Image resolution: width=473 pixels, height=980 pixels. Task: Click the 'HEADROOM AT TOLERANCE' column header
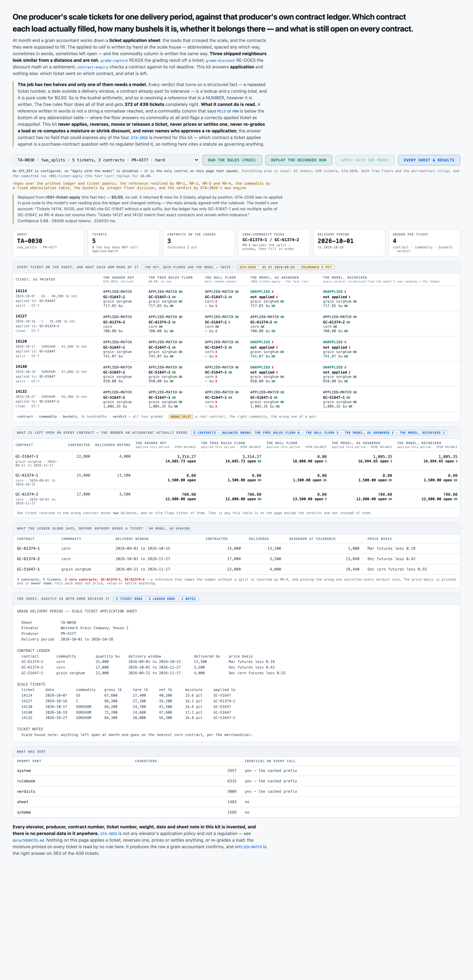click(312, 539)
